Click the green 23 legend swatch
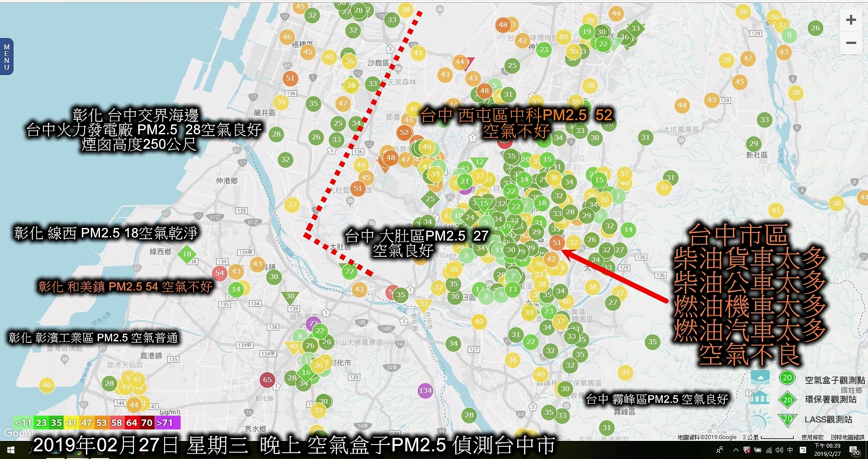 pos(41,423)
